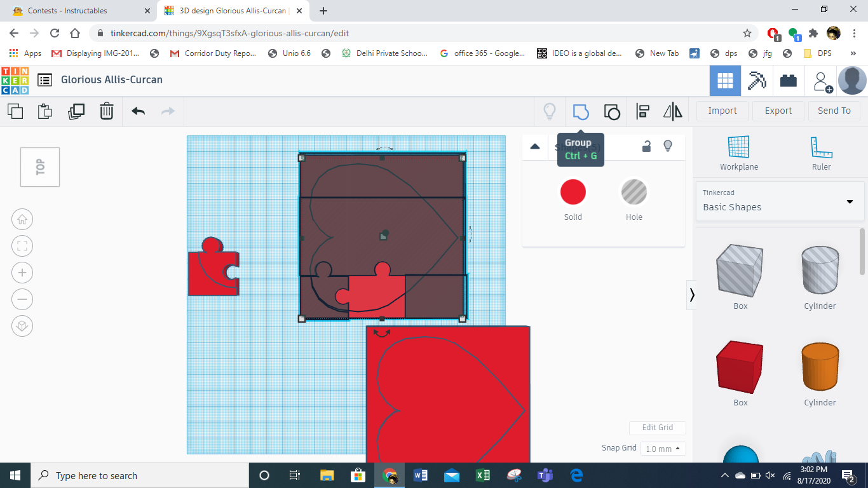Viewport: 868px width, 488px height.
Task: Duplicate and repeat the selection
Action: tap(76, 111)
